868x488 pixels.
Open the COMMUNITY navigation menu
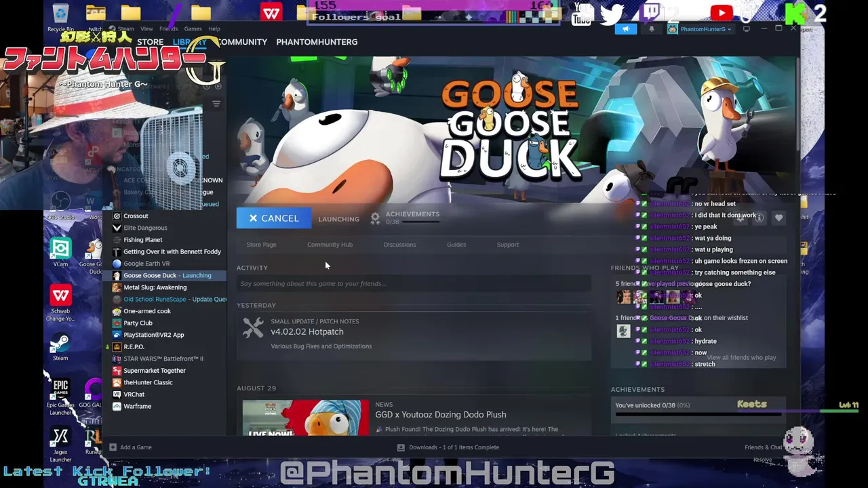pyautogui.click(x=241, y=42)
